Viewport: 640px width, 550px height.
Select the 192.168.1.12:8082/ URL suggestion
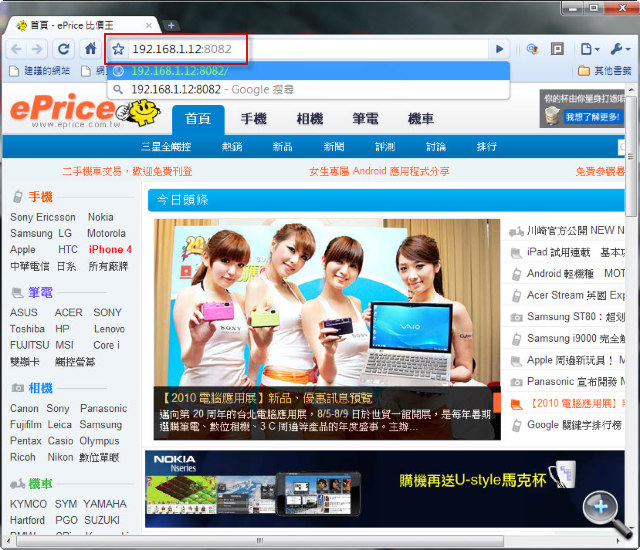pyautogui.click(x=309, y=71)
